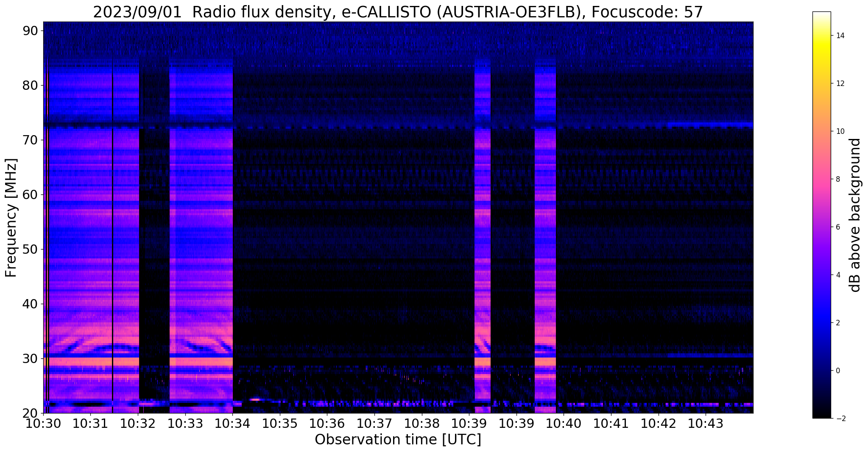Click the 14 colorbar tick label

point(840,36)
